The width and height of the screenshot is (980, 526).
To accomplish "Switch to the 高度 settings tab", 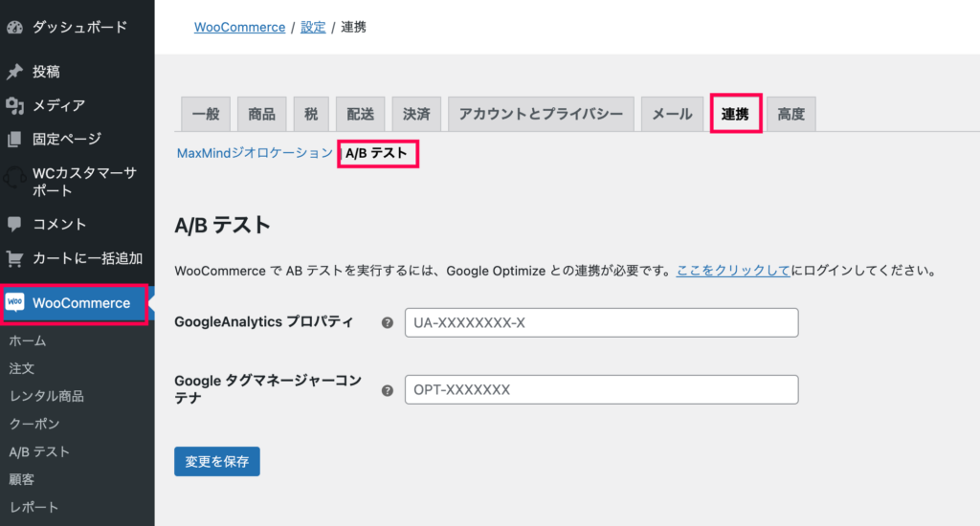I will pyautogui.click(x=791, y=115).
